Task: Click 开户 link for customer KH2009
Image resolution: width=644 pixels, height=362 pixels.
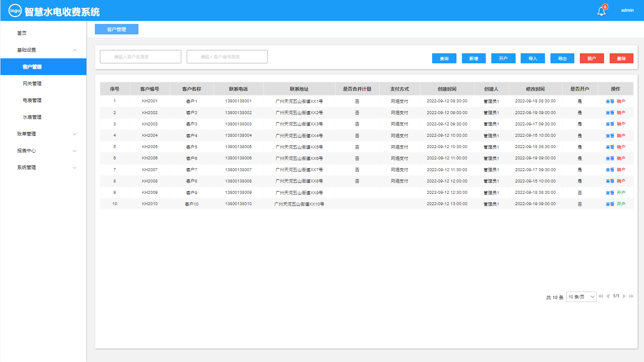Action: pyautogui.click(x=621, y=193)
